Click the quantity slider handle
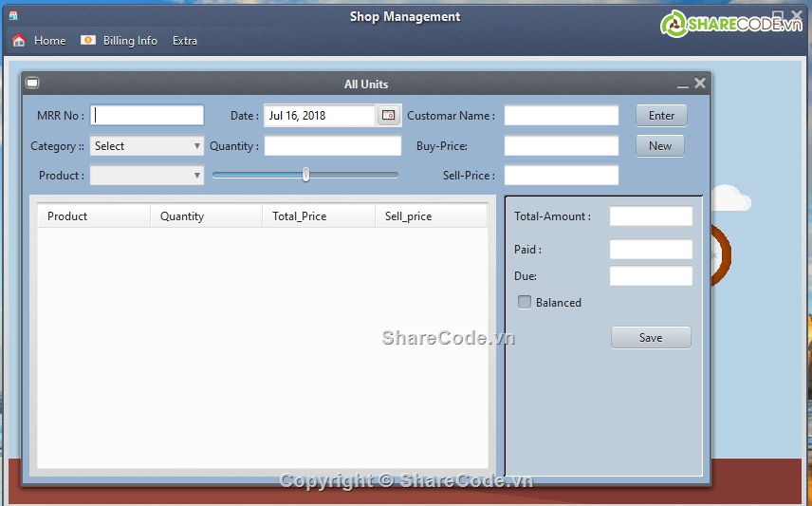The image size is (812, 506). pos(305,175)
